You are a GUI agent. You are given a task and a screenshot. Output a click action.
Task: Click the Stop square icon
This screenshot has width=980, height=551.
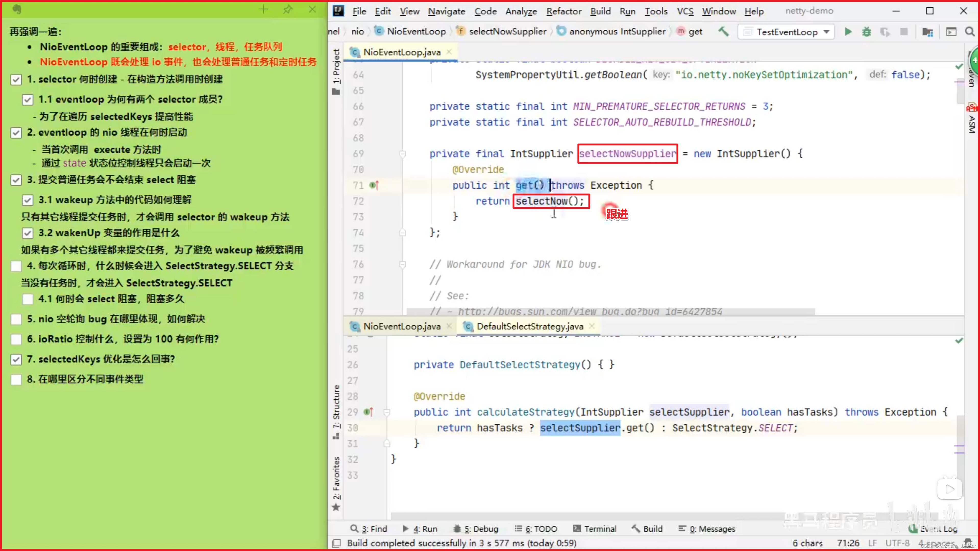(904, 32)
